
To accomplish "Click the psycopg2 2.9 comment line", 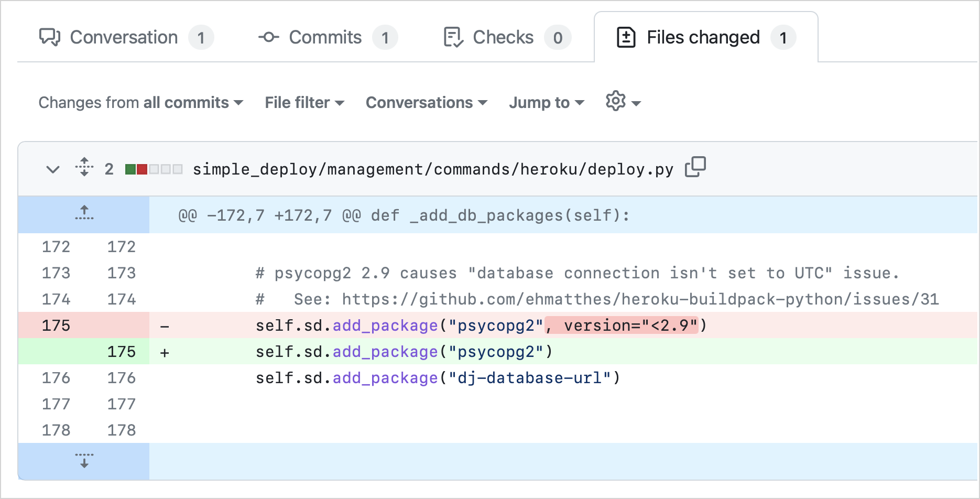I will point(577,273).
